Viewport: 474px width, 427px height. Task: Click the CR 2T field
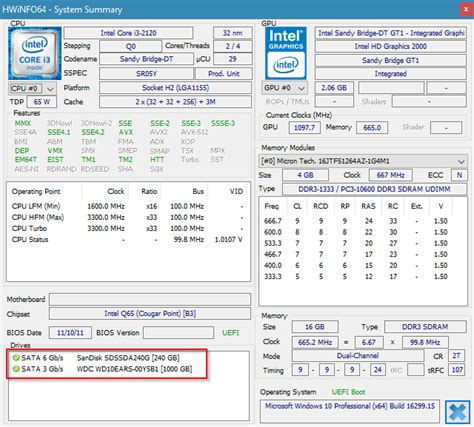point(456,356)
